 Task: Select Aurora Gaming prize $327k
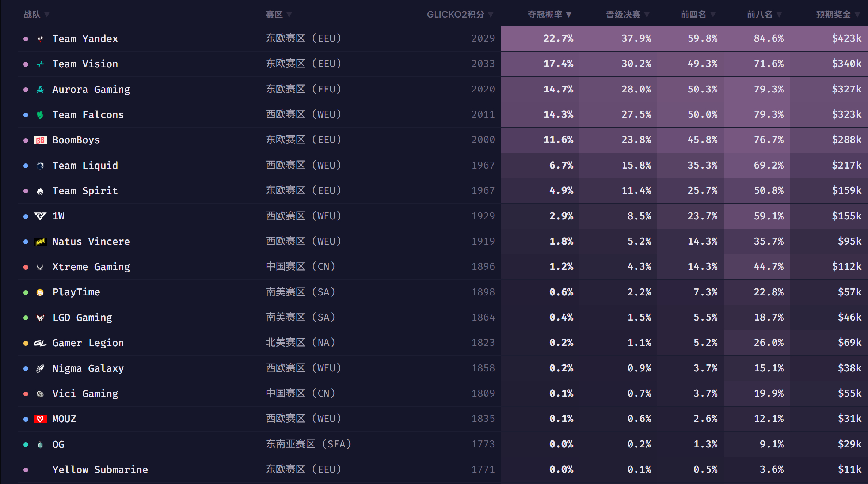coord(847,90)
